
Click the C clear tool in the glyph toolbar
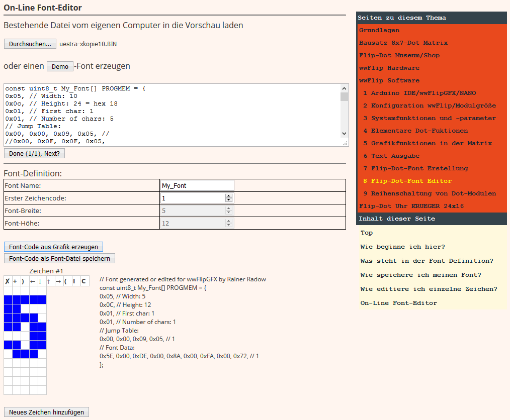[x=84, y=281]
